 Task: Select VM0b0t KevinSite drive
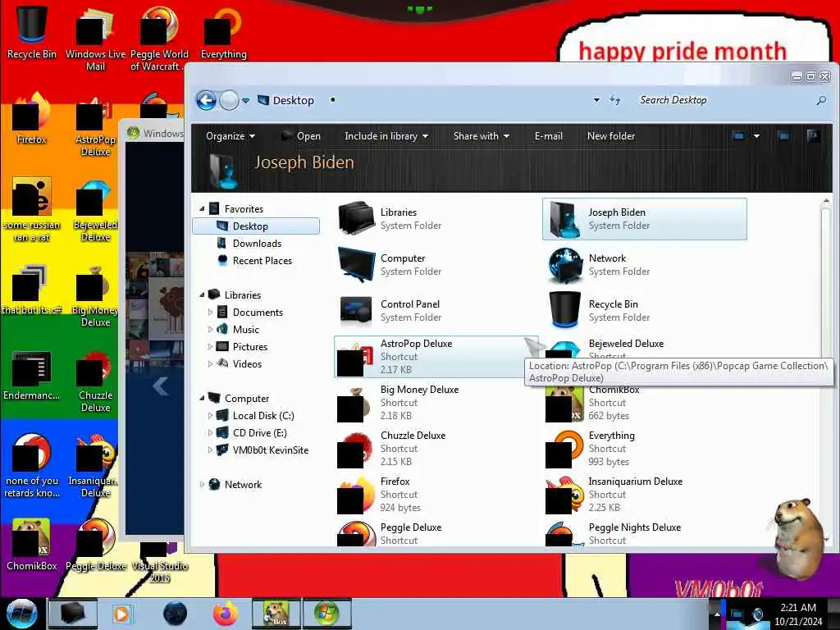pos(270,450)
